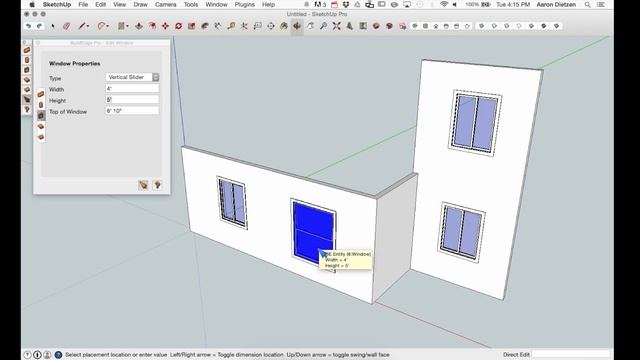The image size is (640, 360).
Task: Enable Shaded With Textures style
Action: tap(544, 26)
